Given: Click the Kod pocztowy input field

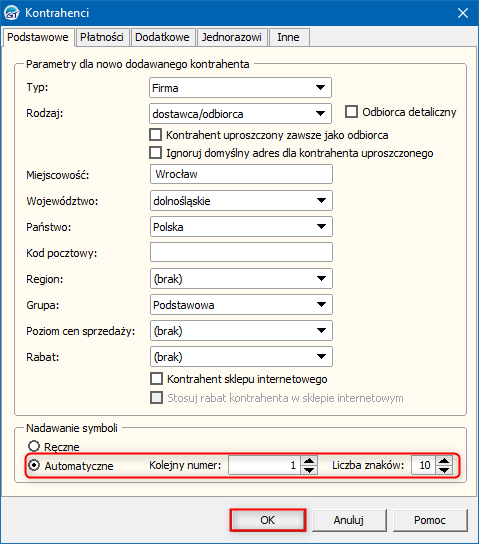Looking at the screenshot, I should [241, 252].
